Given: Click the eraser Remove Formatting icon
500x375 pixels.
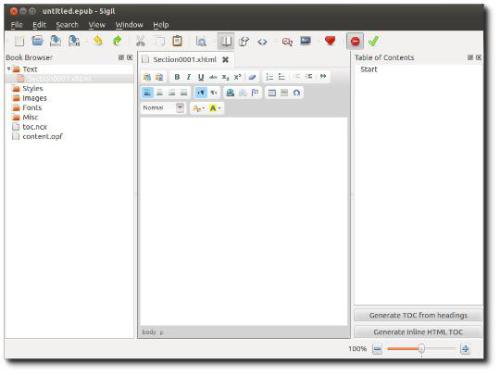Looking at the screenshot, I should click(x=252, y=77).
